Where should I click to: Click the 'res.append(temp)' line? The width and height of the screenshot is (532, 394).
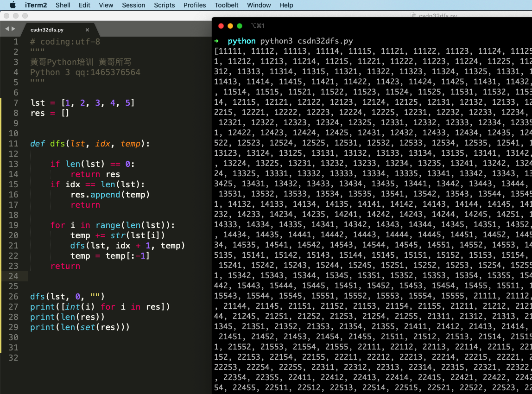pyautogui.click(x=110, y=195)
